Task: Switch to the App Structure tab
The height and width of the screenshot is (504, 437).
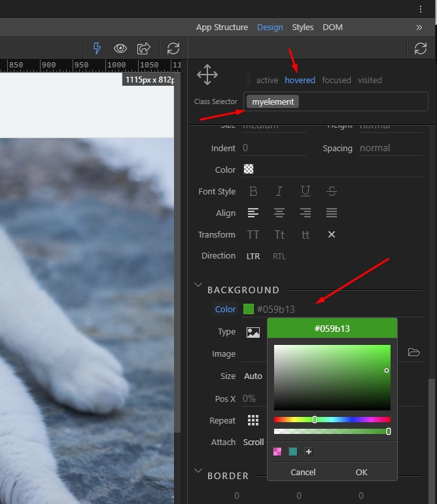Action: (x=222, y=27)
